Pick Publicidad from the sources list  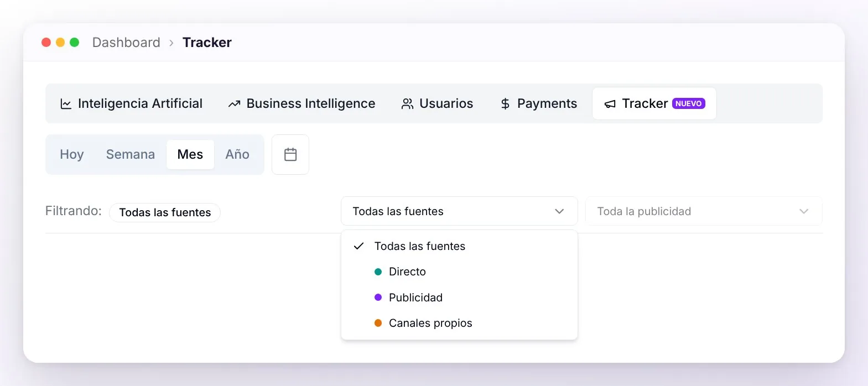[459, 298]
